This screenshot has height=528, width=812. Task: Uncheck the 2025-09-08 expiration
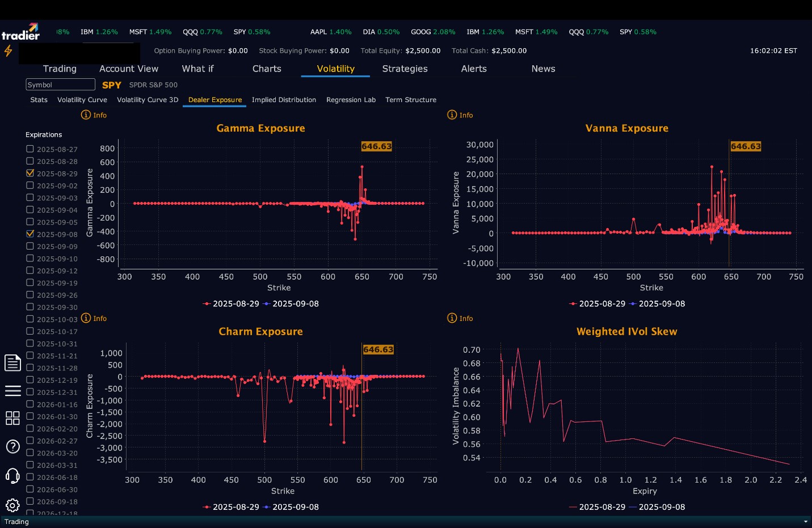pos(30,234)
